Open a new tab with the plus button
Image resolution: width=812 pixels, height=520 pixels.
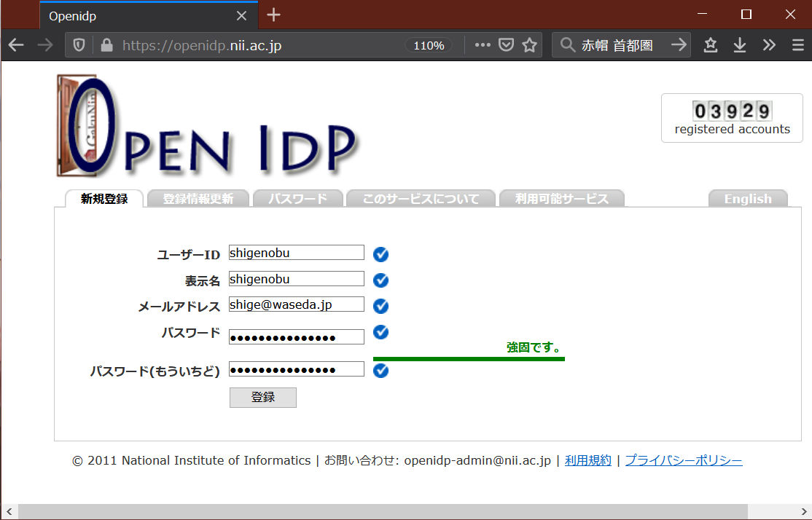click(x=273, y=15)
